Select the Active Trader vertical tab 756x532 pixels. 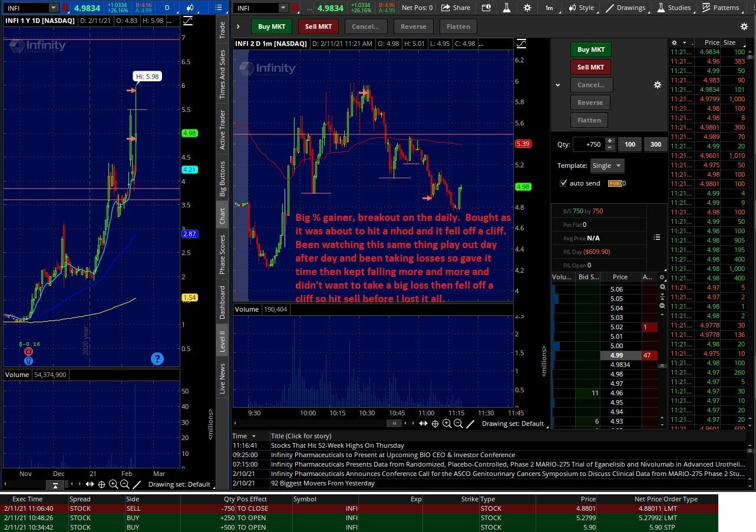coord(222,130)
